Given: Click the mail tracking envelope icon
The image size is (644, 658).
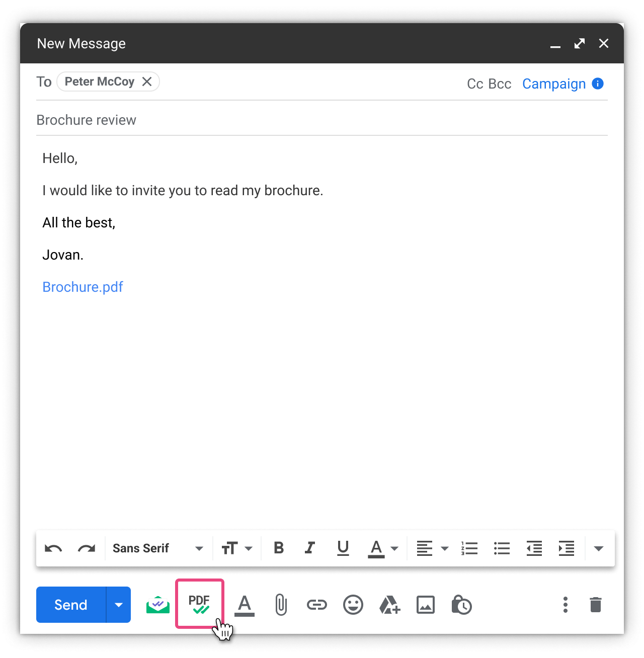Looking at the screenshot, I should pyautogui.click(x=158, y=605).
